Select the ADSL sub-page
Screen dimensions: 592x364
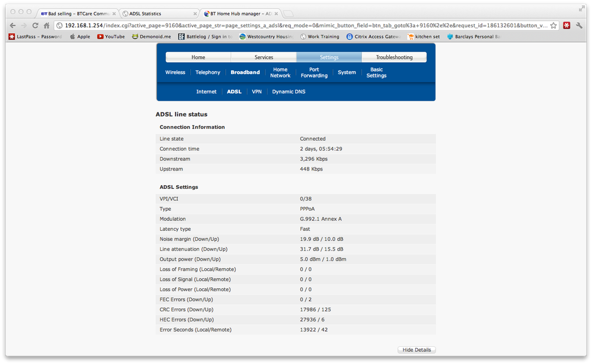[234, 92]
